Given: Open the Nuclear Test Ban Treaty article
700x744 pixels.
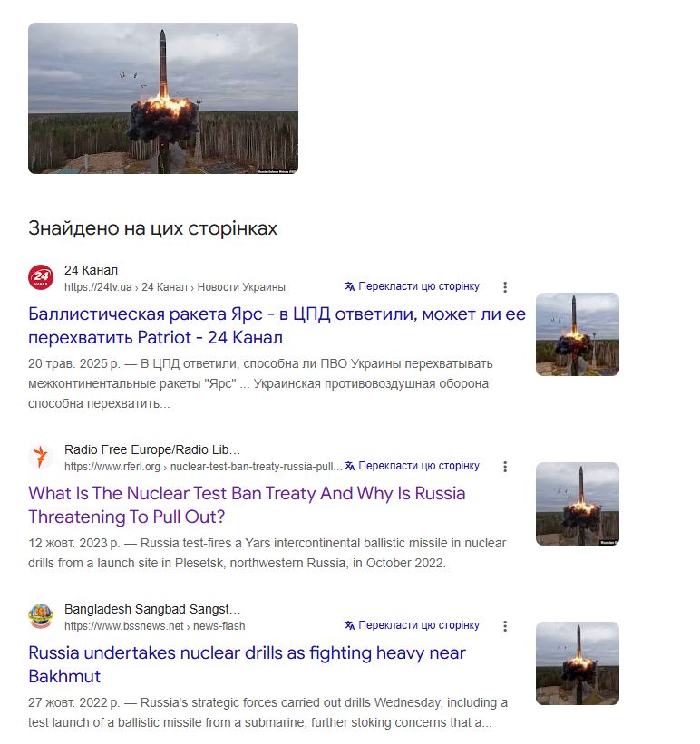Looking at the screenshot, I should coord(247,505).
